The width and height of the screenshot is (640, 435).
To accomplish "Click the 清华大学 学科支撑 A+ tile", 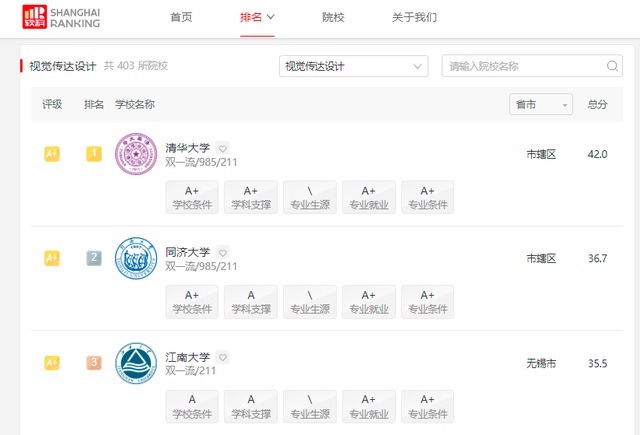I will click(251, 198).
